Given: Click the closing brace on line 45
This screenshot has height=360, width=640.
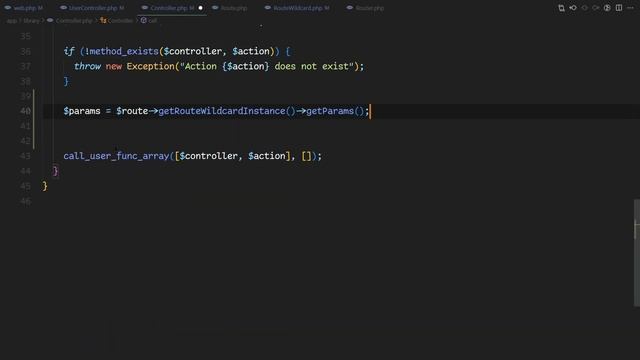Looking at the screenshot, I should tap(45, 186).
